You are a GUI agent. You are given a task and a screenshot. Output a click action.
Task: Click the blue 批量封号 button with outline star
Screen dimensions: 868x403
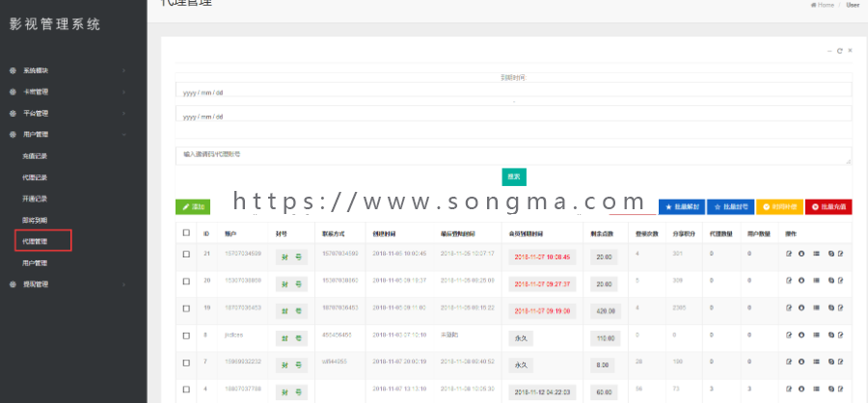(x=731, y=207)
